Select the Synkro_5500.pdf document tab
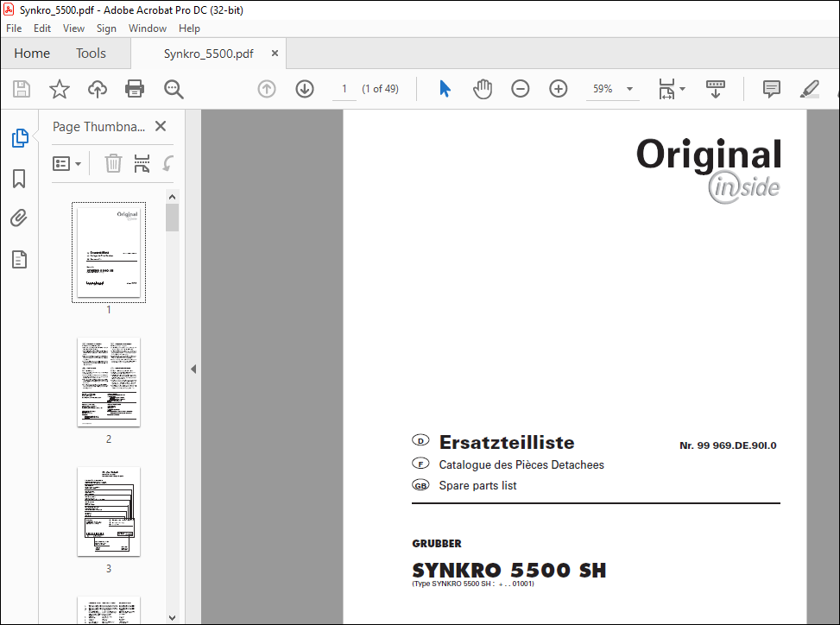 [208, 54]
